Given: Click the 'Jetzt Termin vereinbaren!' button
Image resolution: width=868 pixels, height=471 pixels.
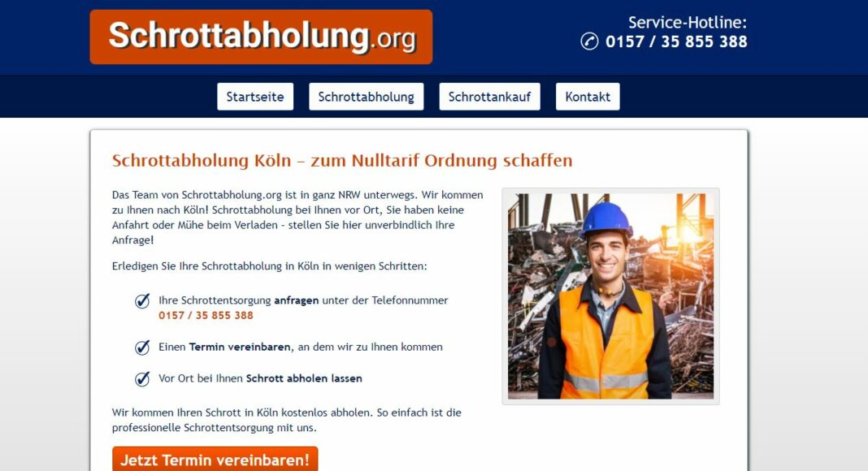Looking at the screenshot, I should tap(215, 460).
